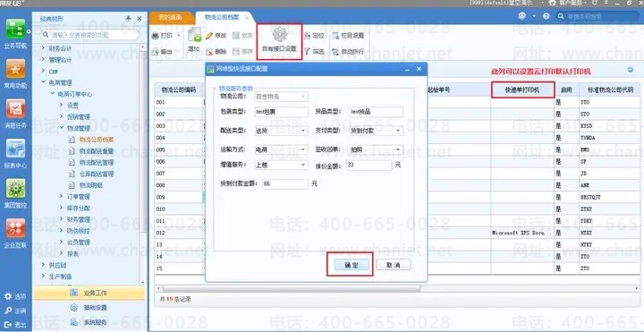The image size is (644, 332).
Task: Click the 保价金额 input field
Action: (369, 165)
